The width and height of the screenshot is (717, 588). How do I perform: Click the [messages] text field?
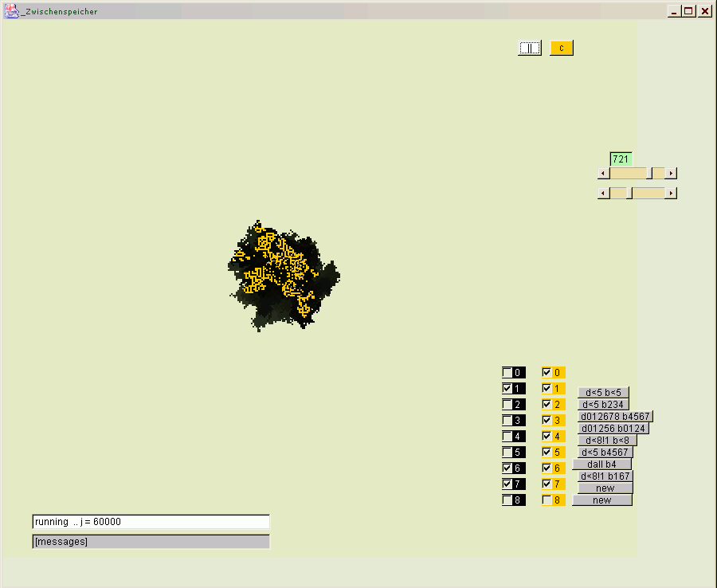coord(151,541)
